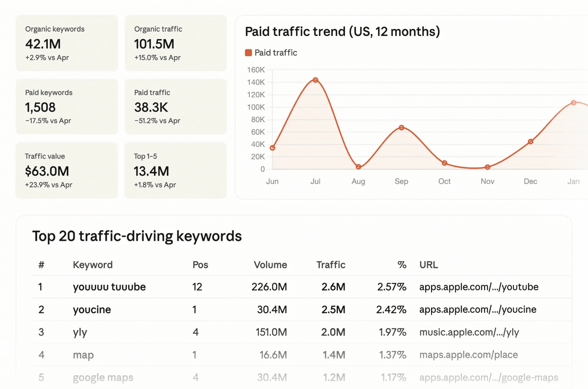This screenshot has width=588, height=389.
Task: Click the "youcine" keyword cell
Action: pyautogui.click(x=92, y=310)
